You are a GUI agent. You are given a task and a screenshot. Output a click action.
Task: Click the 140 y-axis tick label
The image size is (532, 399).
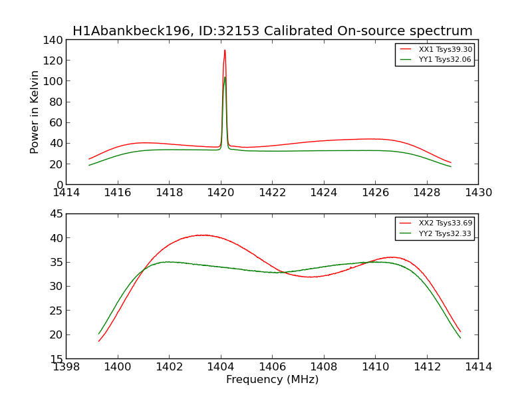pos(53,40)
